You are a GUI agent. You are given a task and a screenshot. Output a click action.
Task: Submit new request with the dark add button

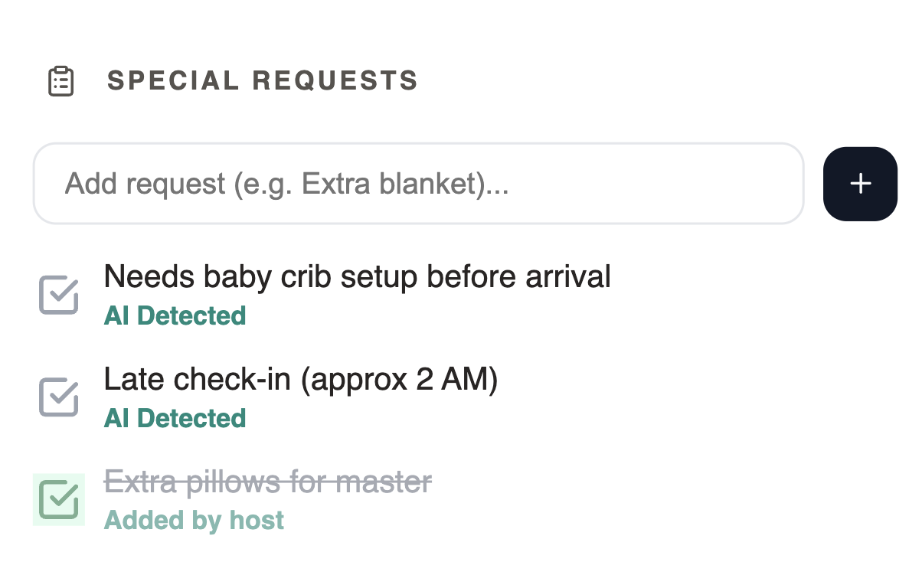coord(860,184)
